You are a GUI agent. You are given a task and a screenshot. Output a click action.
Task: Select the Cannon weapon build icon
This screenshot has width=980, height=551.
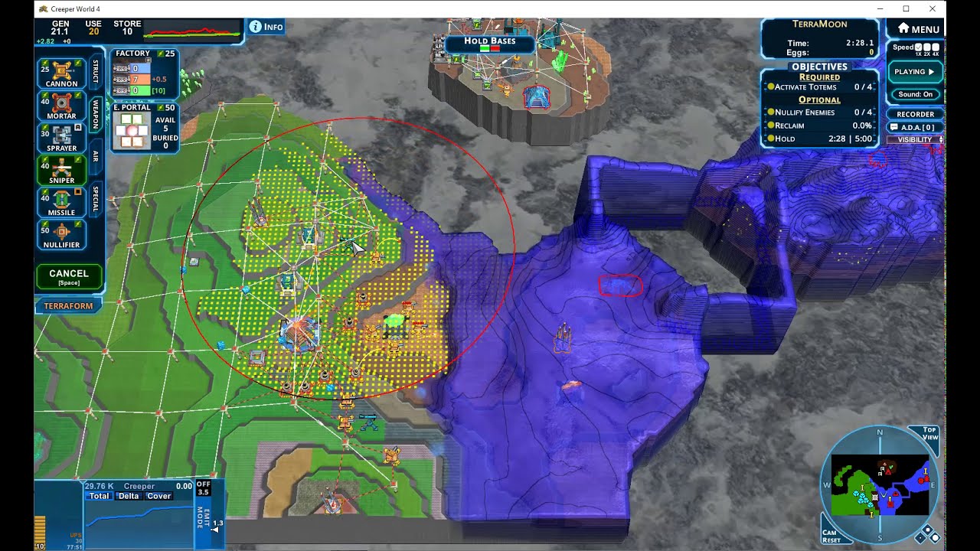pyautogui.click(x=61, y=73)
